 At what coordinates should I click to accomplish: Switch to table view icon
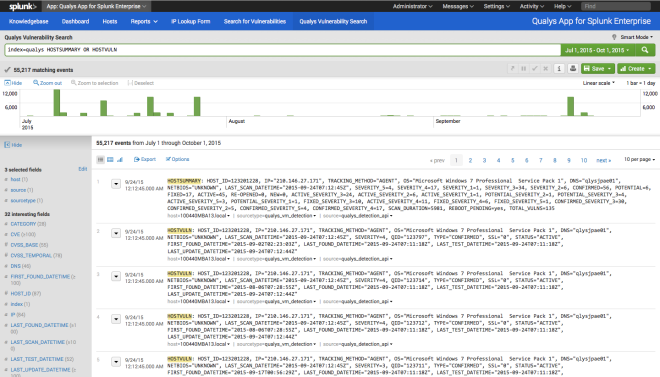(110, 159)
